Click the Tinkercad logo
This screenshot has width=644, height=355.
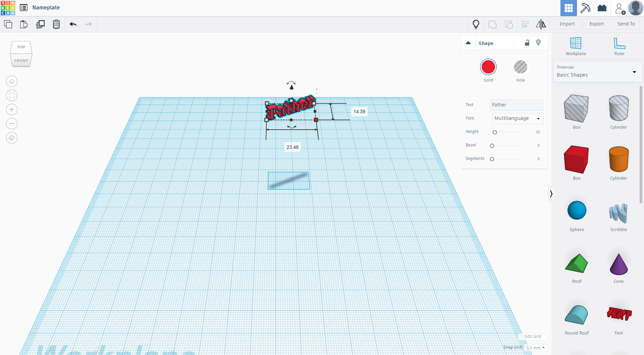tap(8, 8)
